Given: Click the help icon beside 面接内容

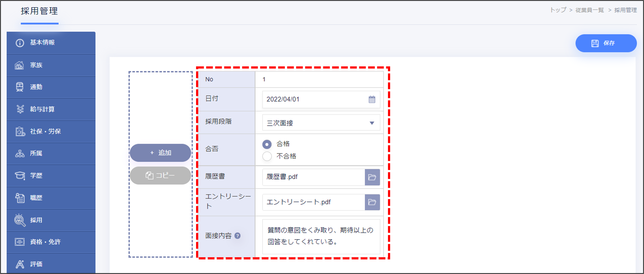Looking at the screenshot, I should pyautogui.click(x=237, y=235).
